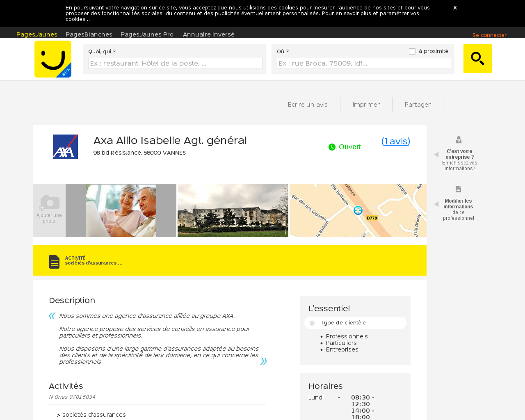Click Ecrire un avis
The width and height of the screenshot is (525, 420).
(x=308, y=105)
